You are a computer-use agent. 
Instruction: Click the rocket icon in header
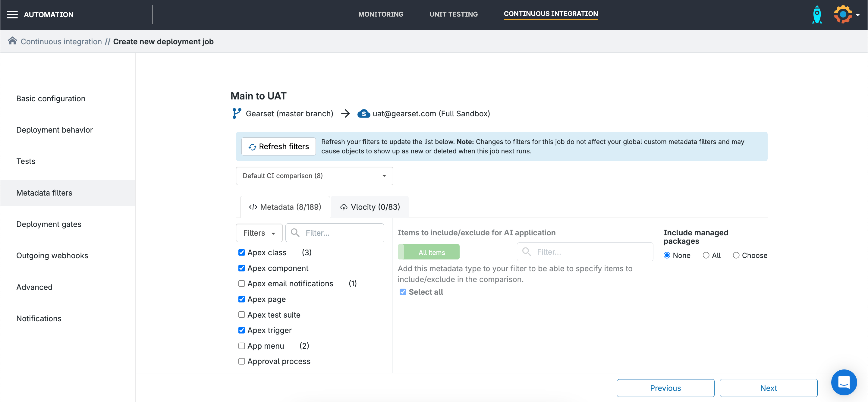click(x=817, y=14)
